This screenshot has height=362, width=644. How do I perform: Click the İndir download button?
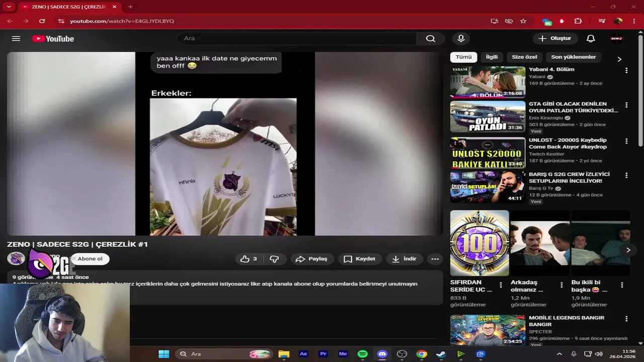coord(405,259)
